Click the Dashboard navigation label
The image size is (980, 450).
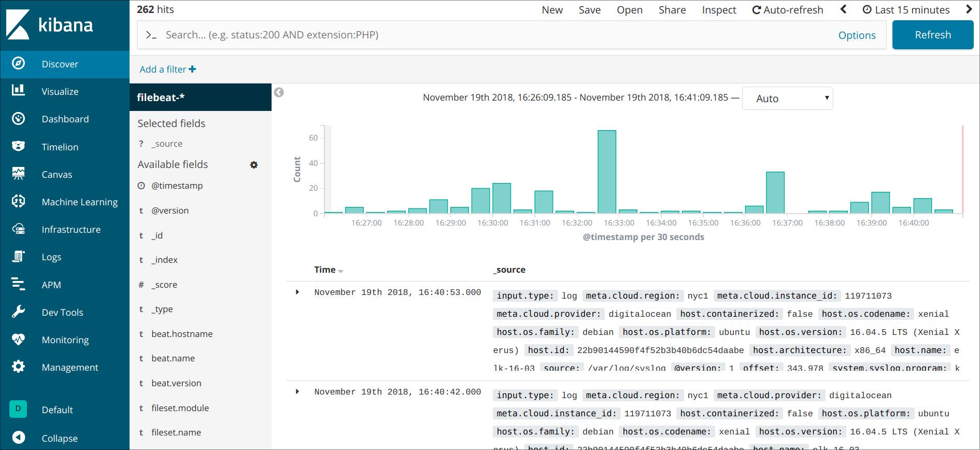coord(65,119)
